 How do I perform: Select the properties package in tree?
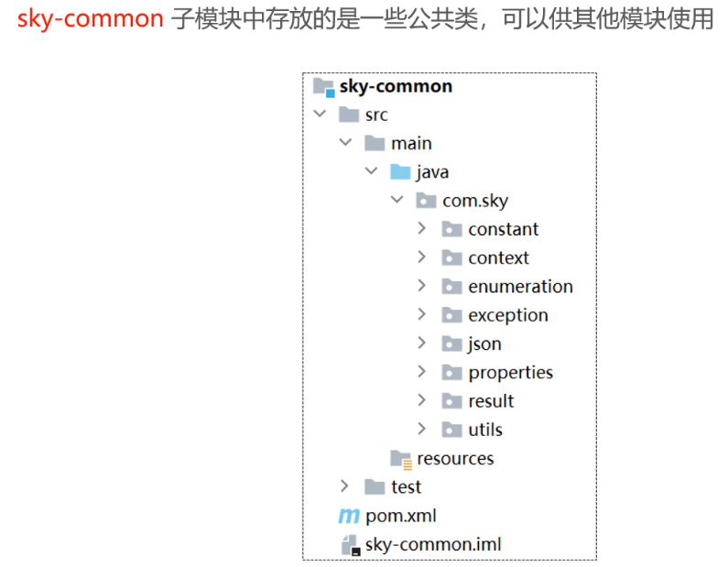pyautogui.click(x=510, y=372)
